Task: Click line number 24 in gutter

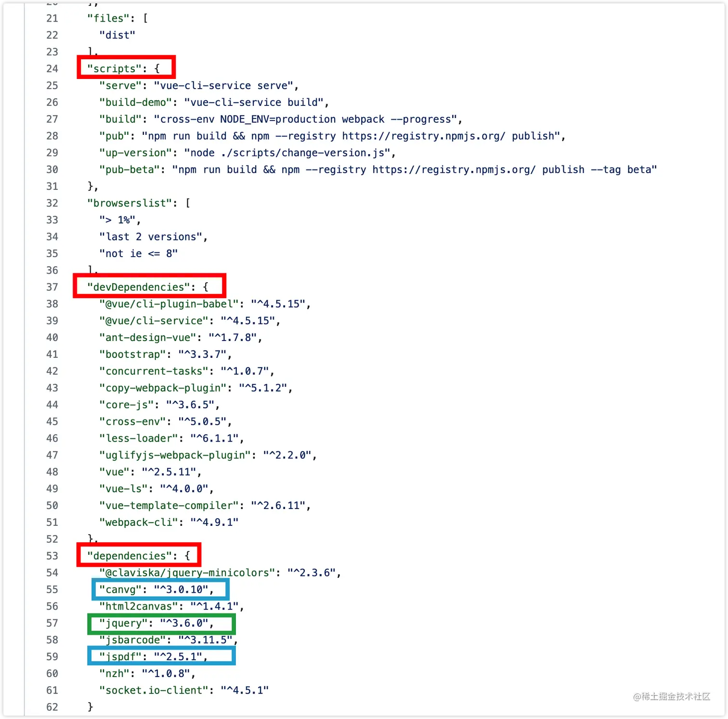Action: click(x=52, y=69)
